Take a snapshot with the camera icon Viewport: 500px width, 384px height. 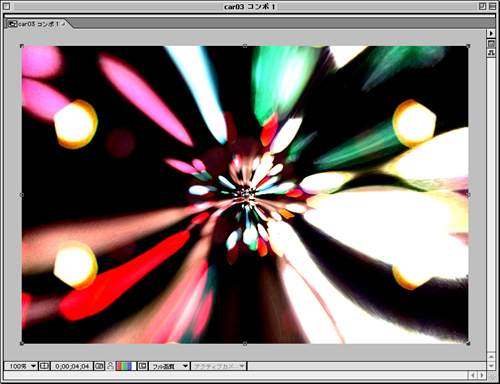99,366
